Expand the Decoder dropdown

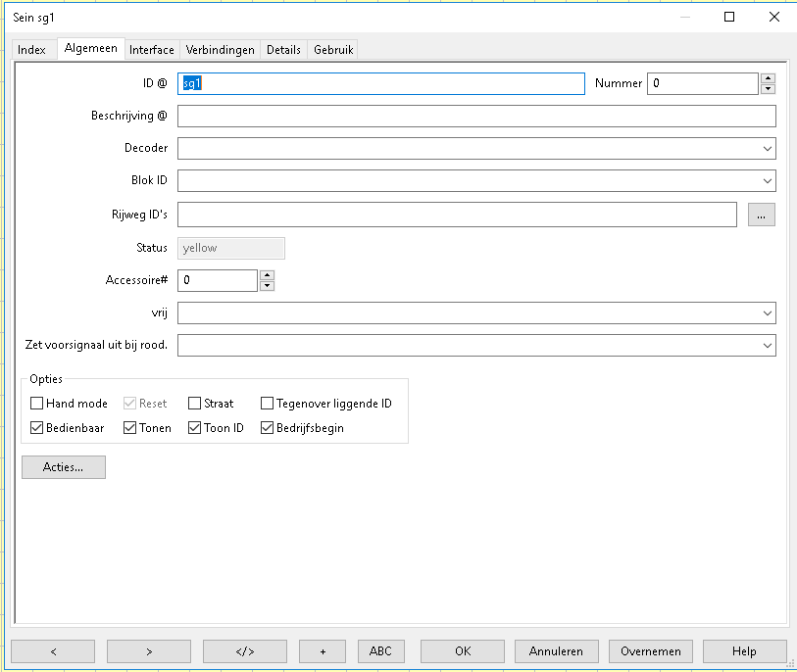[766, 149]
